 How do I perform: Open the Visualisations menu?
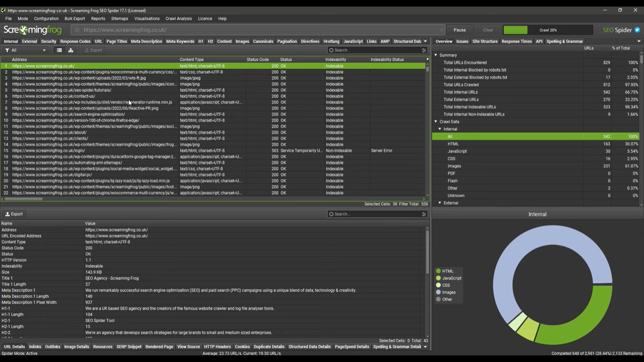[147, 18]
